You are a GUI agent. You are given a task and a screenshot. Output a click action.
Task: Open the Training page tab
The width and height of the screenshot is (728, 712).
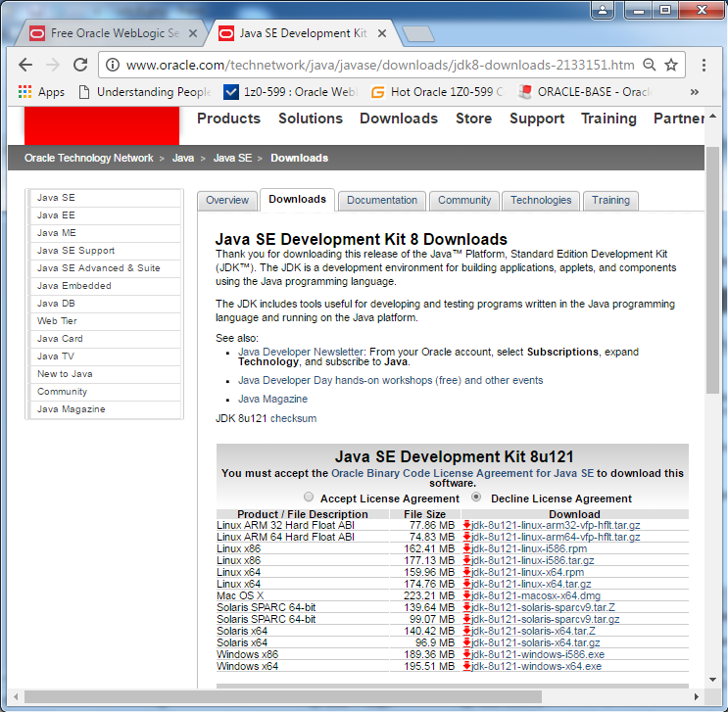pyautogui.click(x=610, y=200)
